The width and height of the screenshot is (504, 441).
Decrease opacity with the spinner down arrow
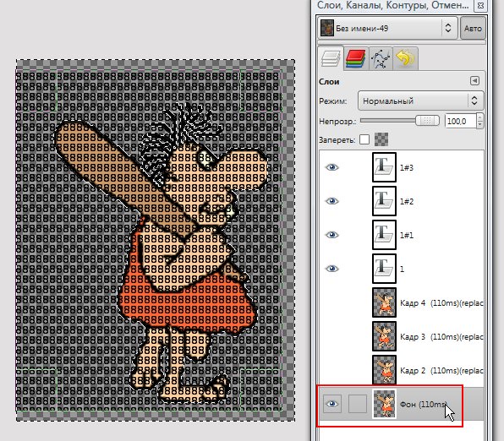[x=479, y=125]
